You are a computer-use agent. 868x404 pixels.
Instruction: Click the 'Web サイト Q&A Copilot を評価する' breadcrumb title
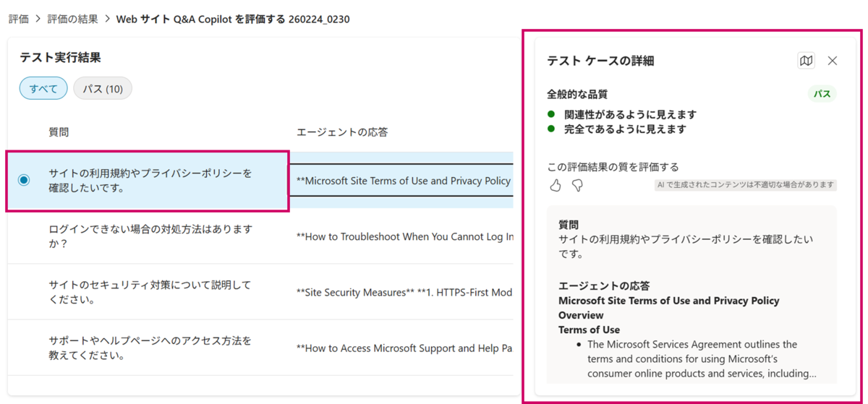(233, 20)
